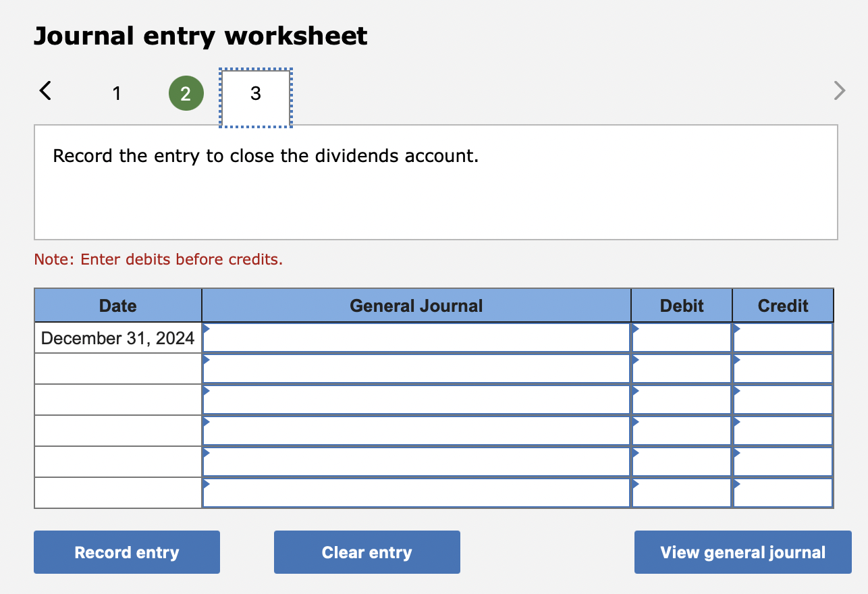Open the last row General Journal account cell
Viewport: 868px width, 594px height.
pos(416,493)
